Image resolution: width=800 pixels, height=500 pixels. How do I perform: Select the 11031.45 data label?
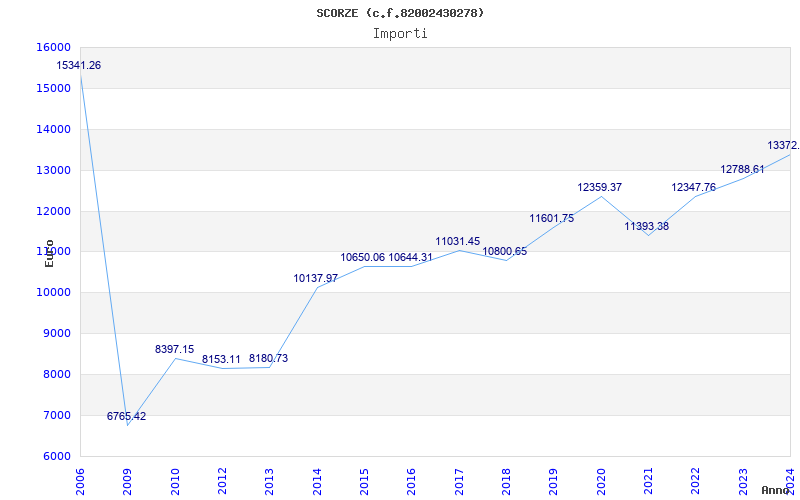click(x=457, y=241)
